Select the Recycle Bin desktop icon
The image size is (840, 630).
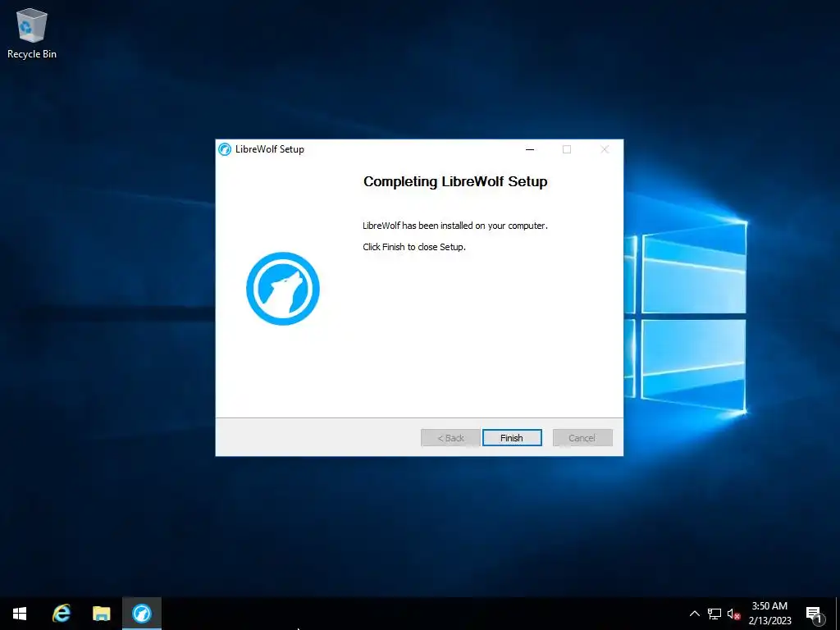tap(32, 34)
